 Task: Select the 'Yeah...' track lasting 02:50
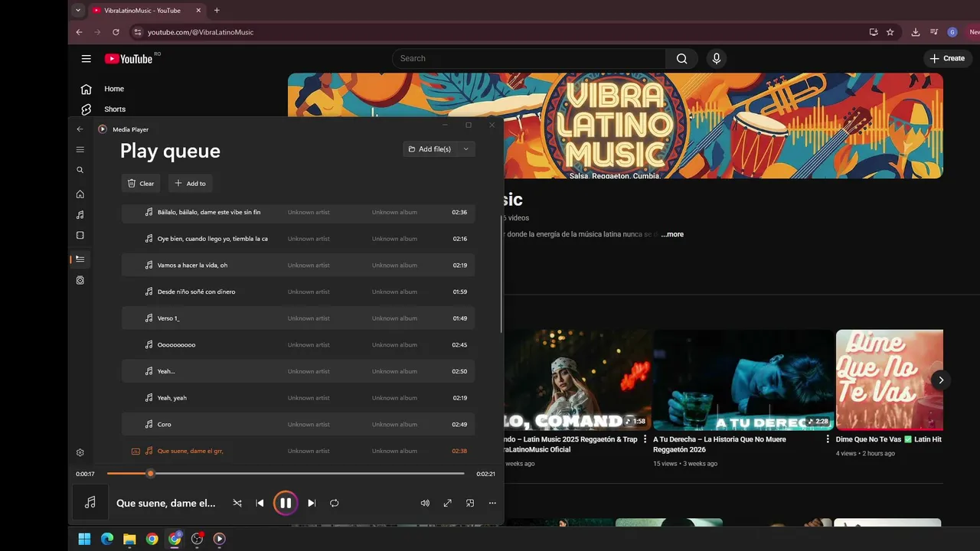[x=298, y=371]
